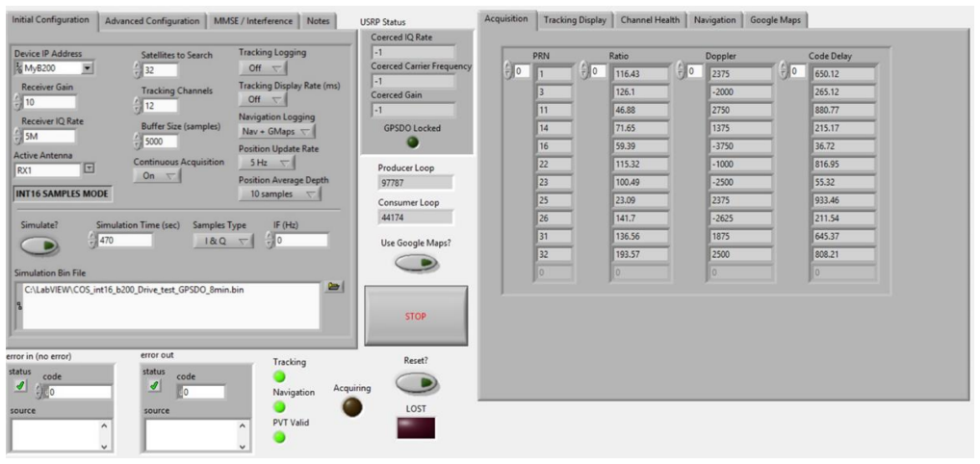Click the error out source scrollbar

click(x=244, y=435)
